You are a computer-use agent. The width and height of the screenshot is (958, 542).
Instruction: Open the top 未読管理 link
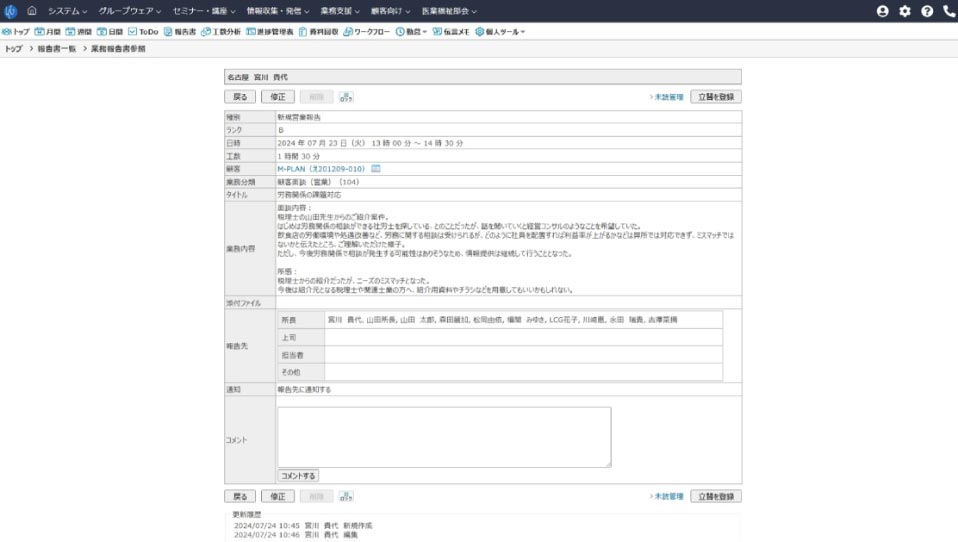667,97
